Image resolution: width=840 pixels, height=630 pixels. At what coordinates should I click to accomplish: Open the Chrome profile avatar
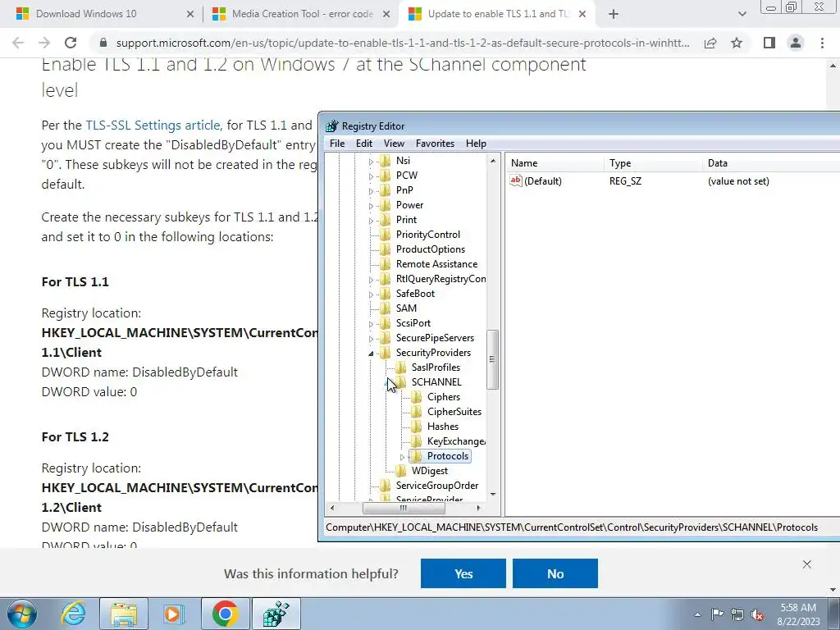(x=796, y=43)
